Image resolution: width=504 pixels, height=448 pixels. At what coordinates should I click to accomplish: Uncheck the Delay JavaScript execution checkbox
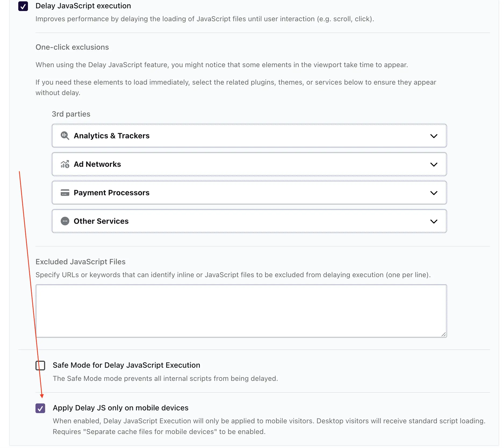(x=23, y=6)
